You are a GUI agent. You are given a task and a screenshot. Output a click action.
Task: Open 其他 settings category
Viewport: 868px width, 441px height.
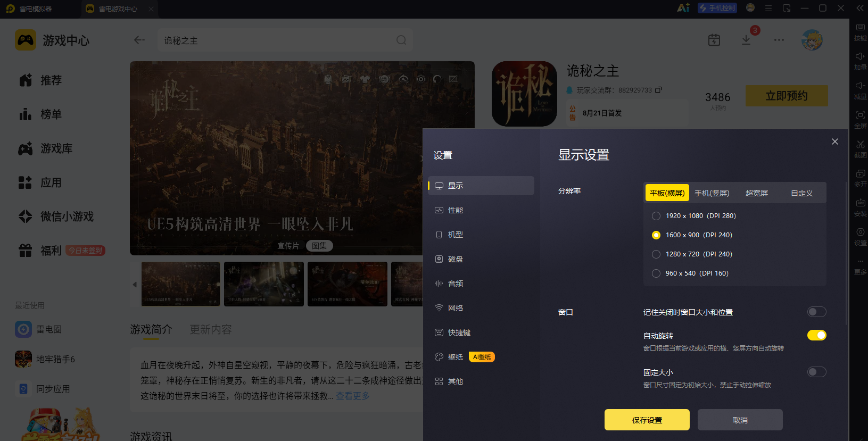481,381
